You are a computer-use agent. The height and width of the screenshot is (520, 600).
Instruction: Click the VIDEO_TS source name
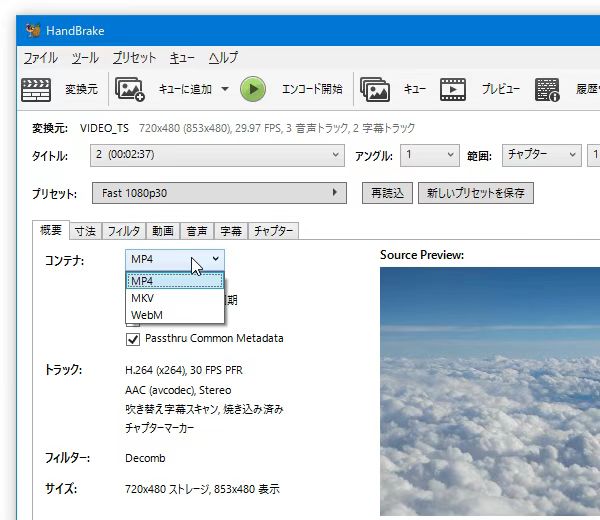pos(104,128)
